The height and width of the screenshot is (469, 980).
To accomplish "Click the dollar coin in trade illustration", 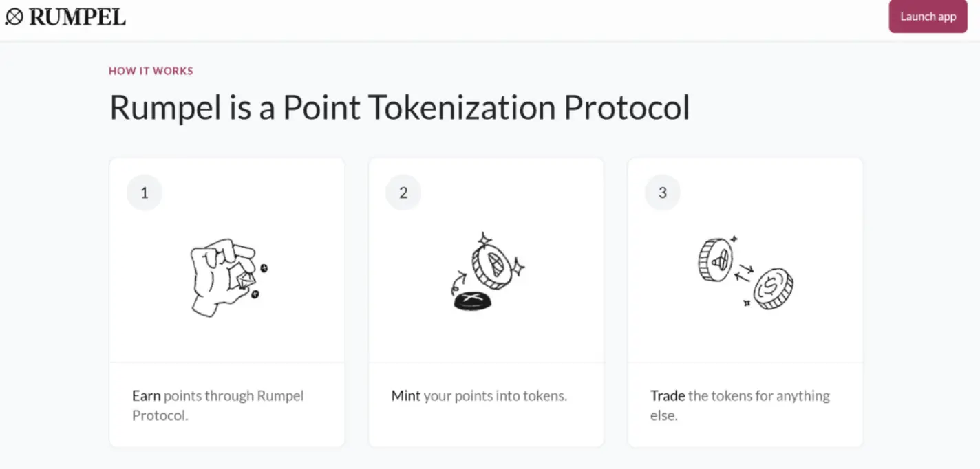I will tap(773, 289).
